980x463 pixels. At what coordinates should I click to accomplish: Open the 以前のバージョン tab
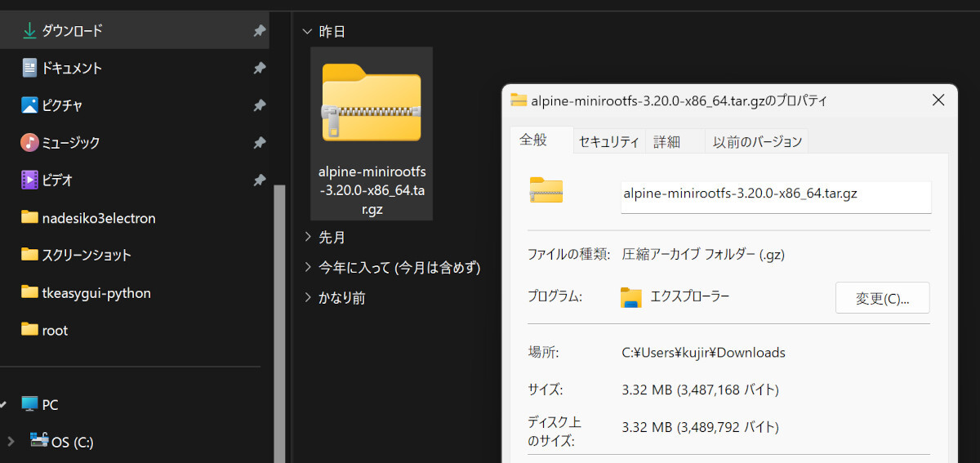coord(757,141)
